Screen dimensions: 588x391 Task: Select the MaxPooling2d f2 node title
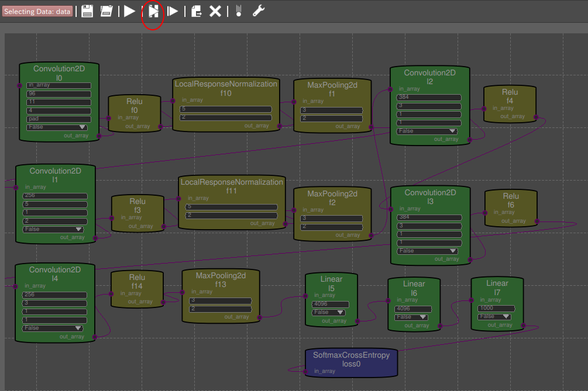[332, 198]
